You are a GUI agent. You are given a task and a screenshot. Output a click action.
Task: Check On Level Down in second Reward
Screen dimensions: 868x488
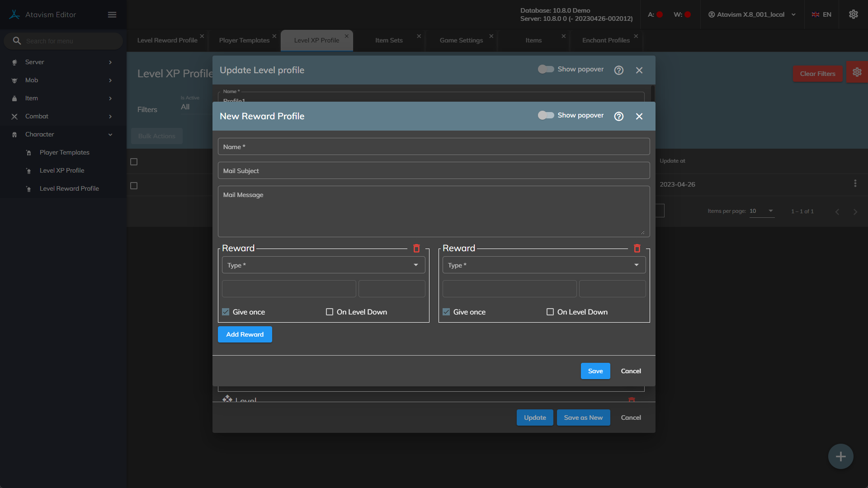click(x=550, y=312)
